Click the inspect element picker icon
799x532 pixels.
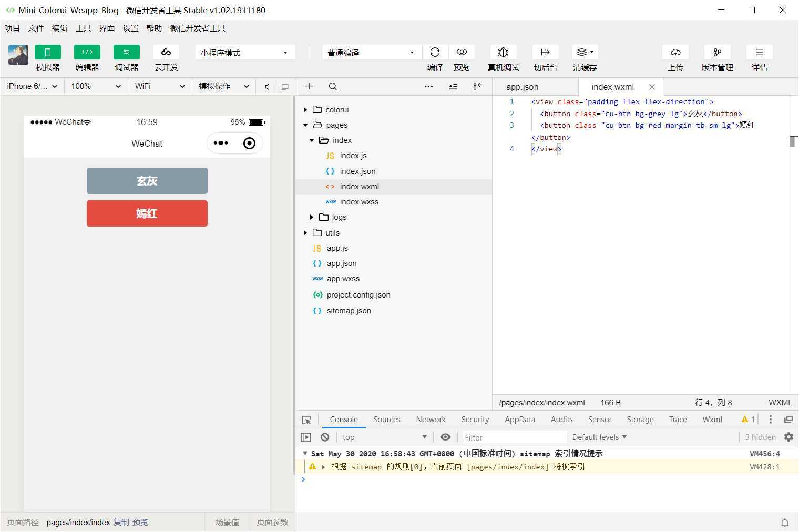tap(306, 420)
